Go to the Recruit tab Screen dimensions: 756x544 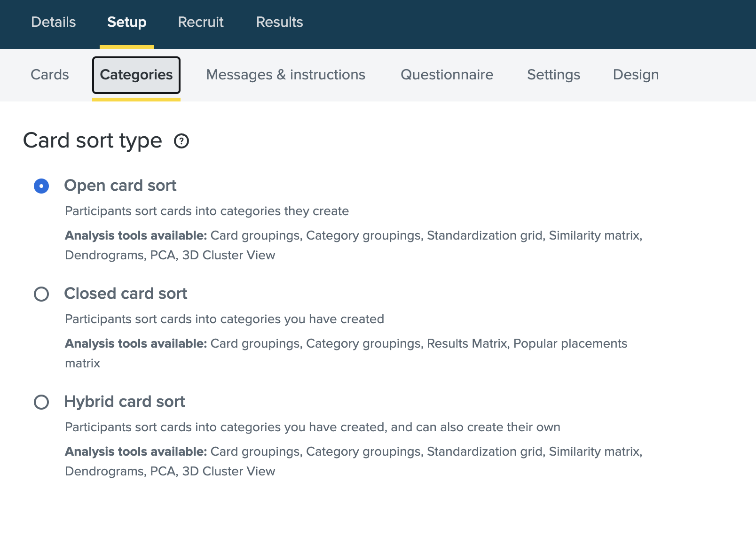pyautogui.click(x=201, y=22)
